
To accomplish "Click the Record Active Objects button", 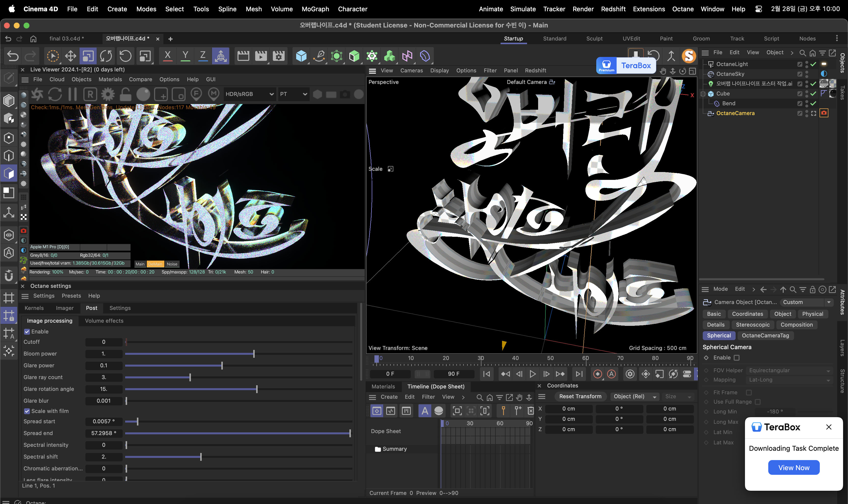I will click(597, 374).
